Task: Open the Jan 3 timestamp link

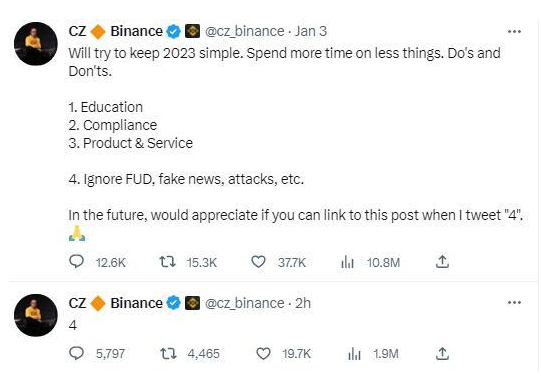Action: pos(311,31)
